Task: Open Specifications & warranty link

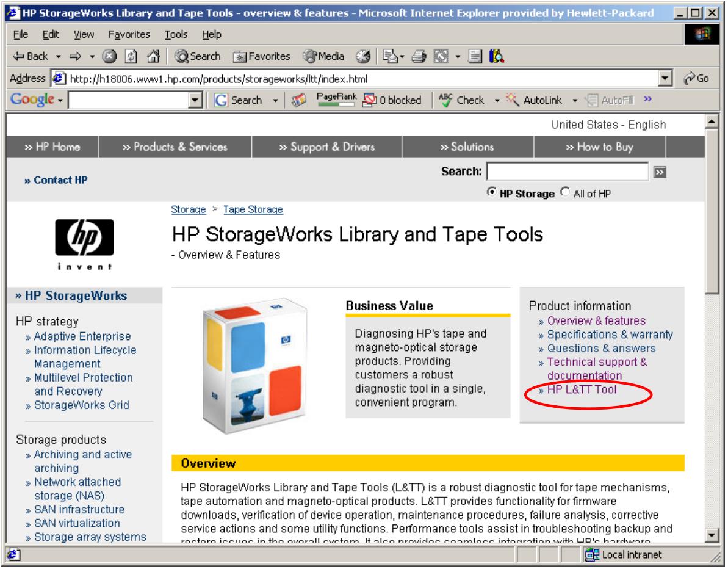Action: pos(610,335)
